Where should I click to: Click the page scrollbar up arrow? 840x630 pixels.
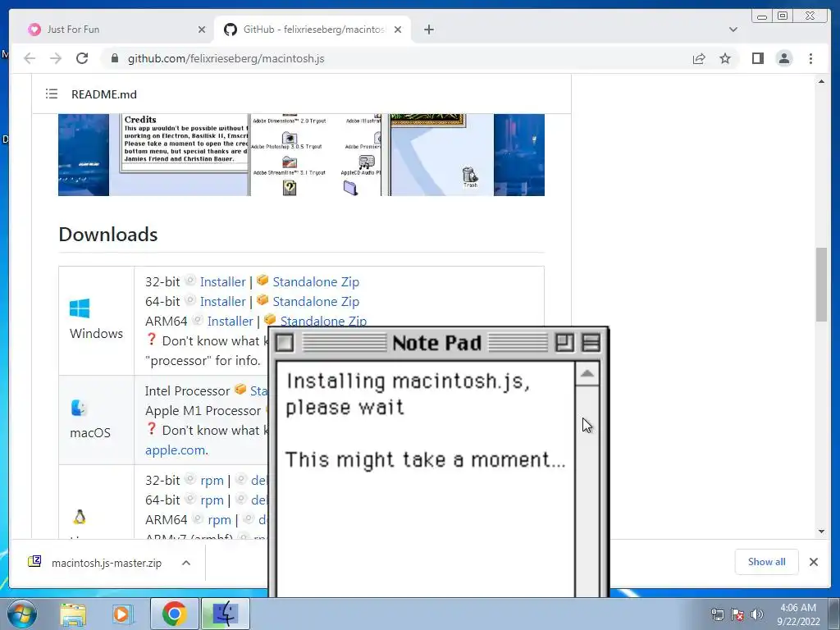821,81
